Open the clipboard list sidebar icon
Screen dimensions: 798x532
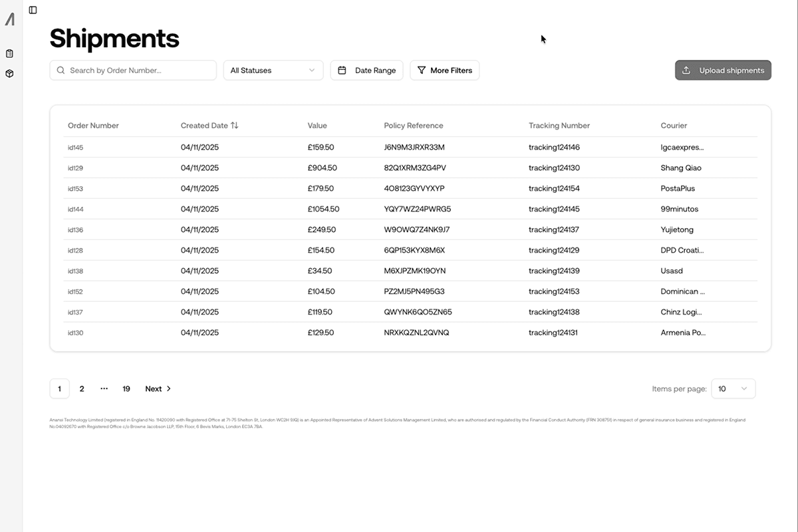pos(9,54)
